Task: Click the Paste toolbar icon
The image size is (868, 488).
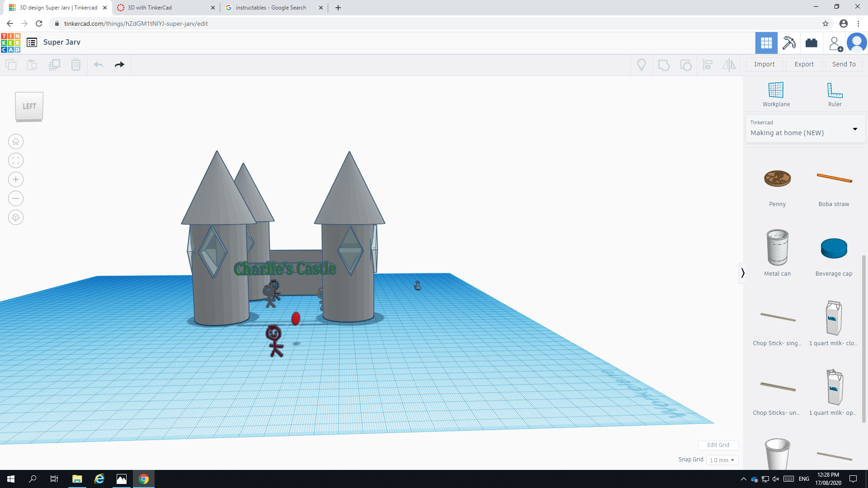Action: (32, 65)
